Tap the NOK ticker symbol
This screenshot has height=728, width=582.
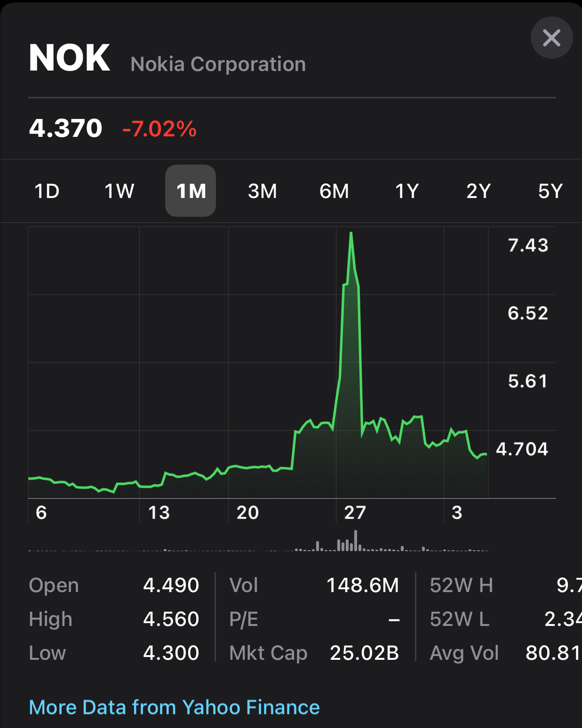tap(70, 58)
